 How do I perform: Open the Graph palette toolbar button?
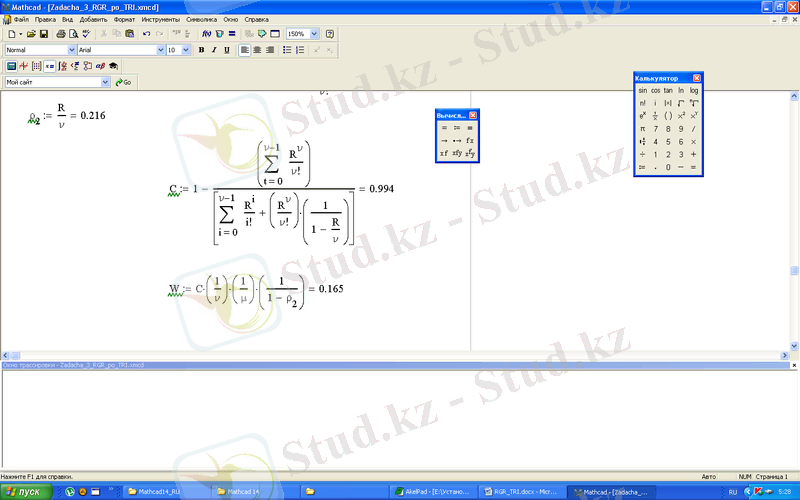[23, 66]
